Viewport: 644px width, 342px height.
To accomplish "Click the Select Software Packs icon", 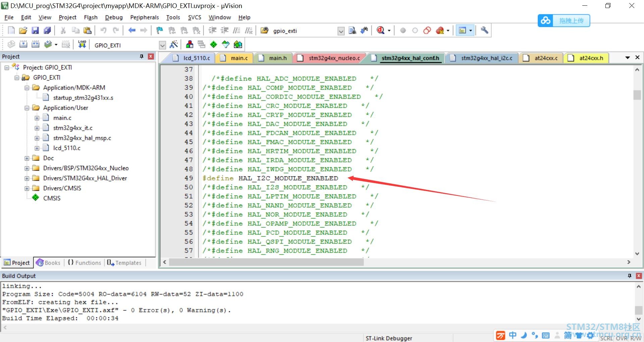I will point(226,44).
